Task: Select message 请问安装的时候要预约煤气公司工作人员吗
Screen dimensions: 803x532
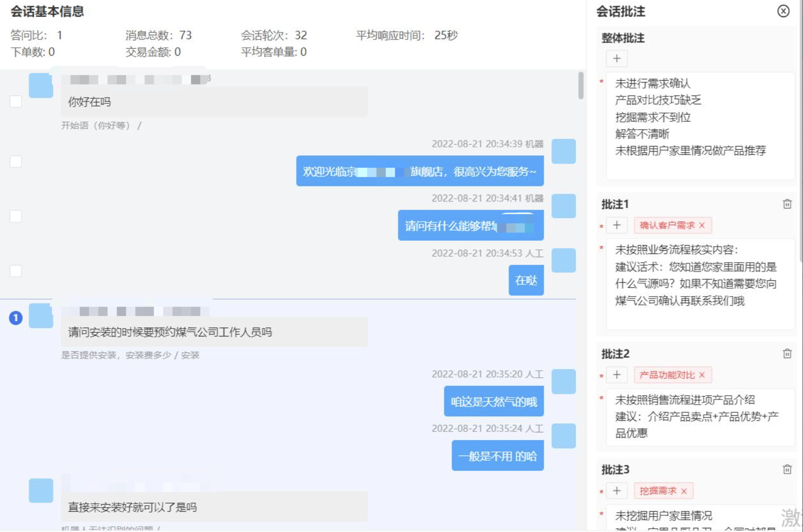Action: (x=214, y=332)
